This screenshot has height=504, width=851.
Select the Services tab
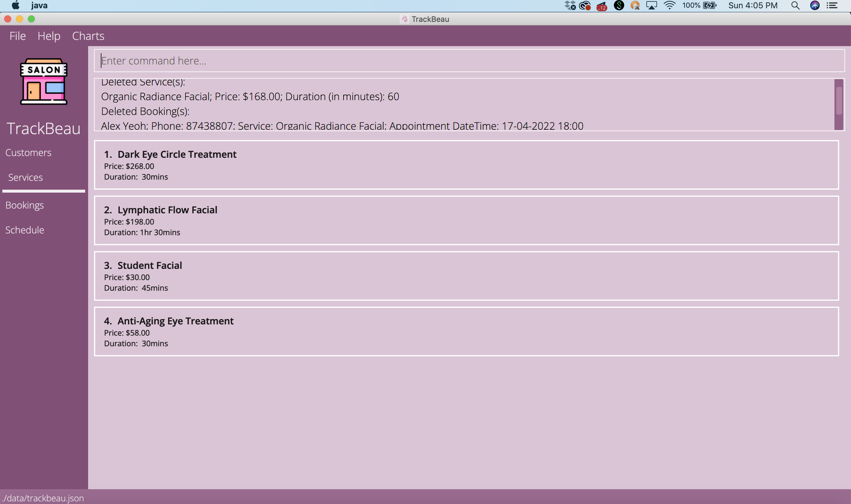coord(25,177)
